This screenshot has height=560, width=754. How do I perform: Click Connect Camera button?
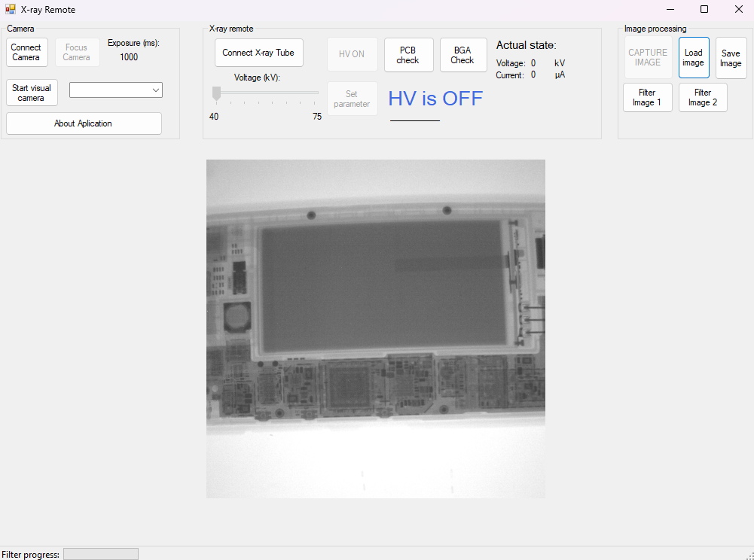tap(27, 53)
